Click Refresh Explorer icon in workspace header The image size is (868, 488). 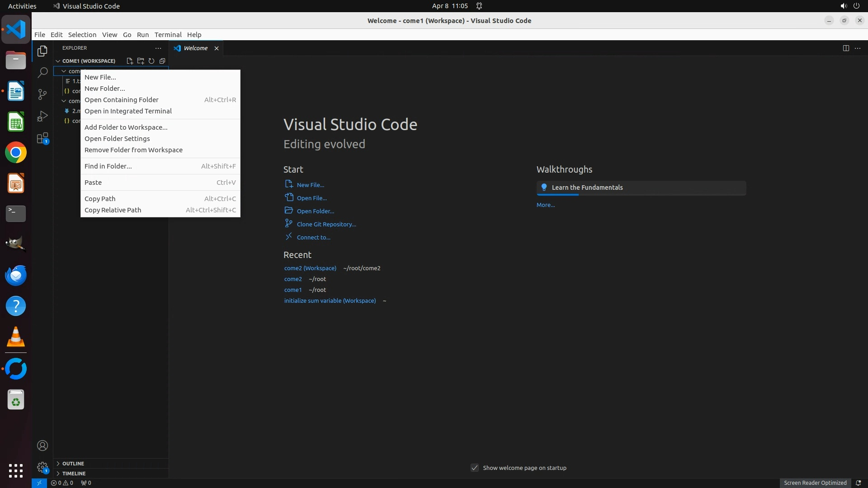[x=151, y=61]
